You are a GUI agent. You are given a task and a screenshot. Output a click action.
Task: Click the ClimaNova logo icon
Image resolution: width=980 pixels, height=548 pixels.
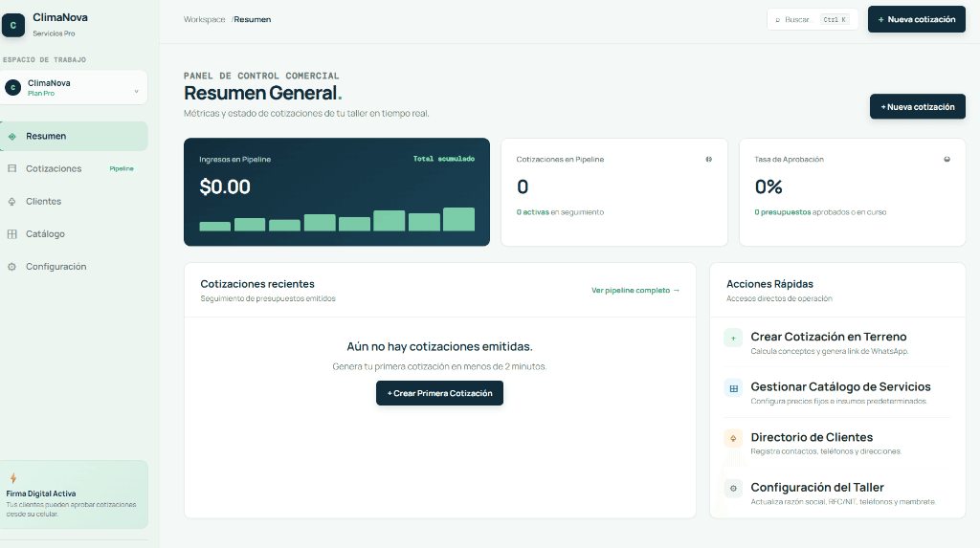[13, 25]
